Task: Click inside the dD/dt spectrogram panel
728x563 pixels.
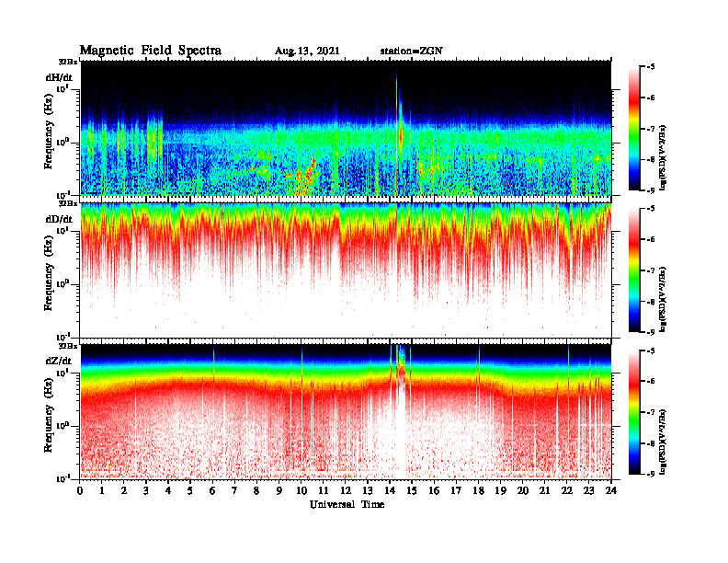Action: coord(346,270)
